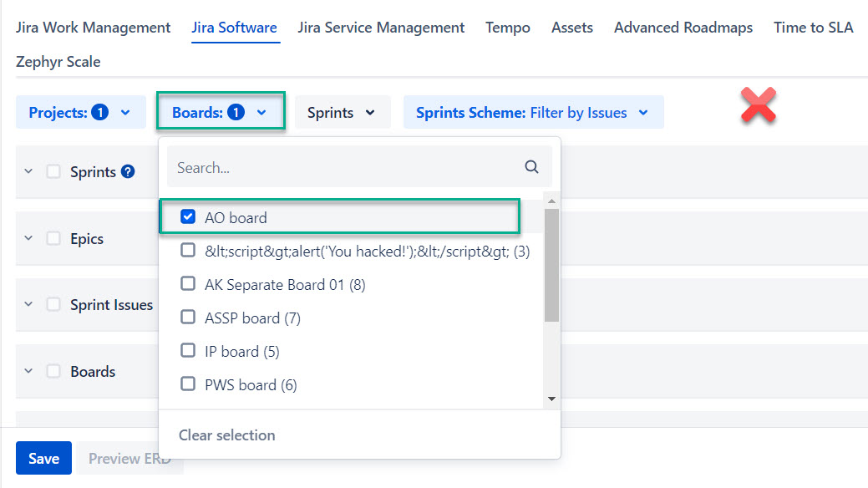The image size is (868, 488).
Task: Expand the Sprint Issues section chevron
Action: (x=28, y=305)
